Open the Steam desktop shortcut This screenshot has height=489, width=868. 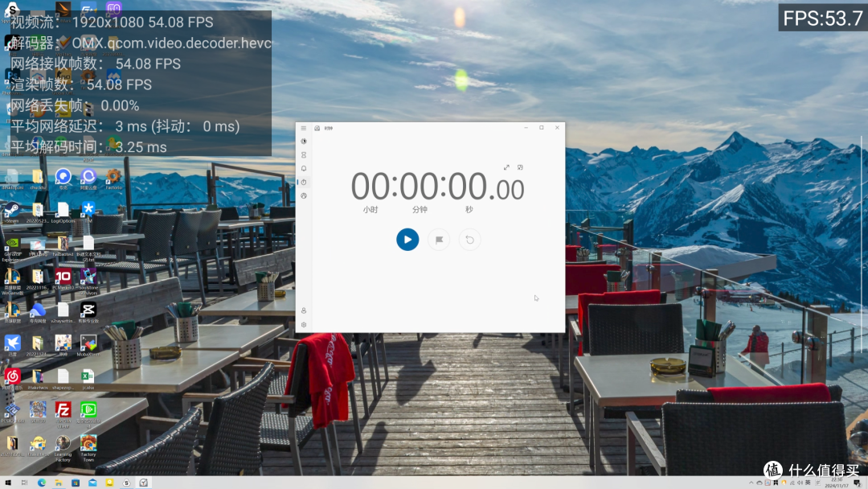point(11,212)
